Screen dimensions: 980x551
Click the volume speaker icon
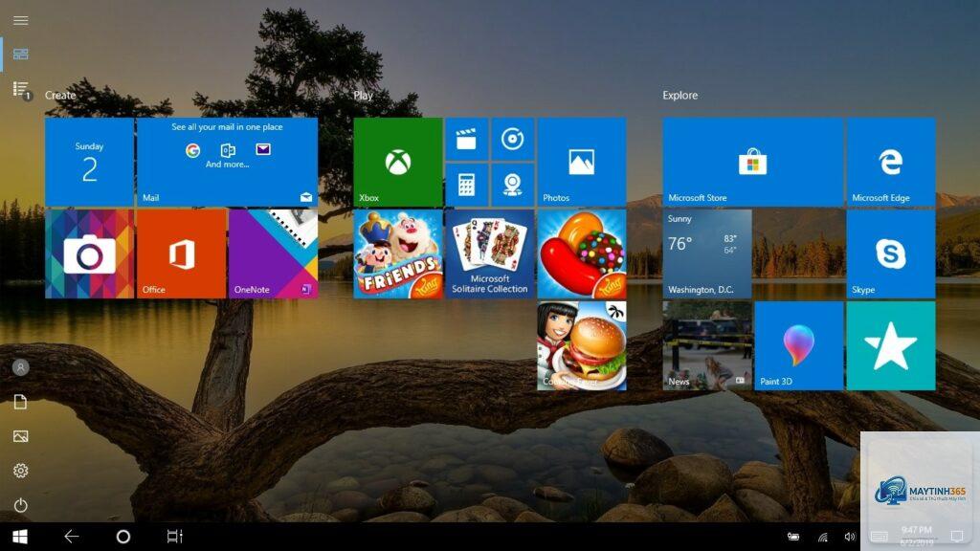tap(850, 537)
